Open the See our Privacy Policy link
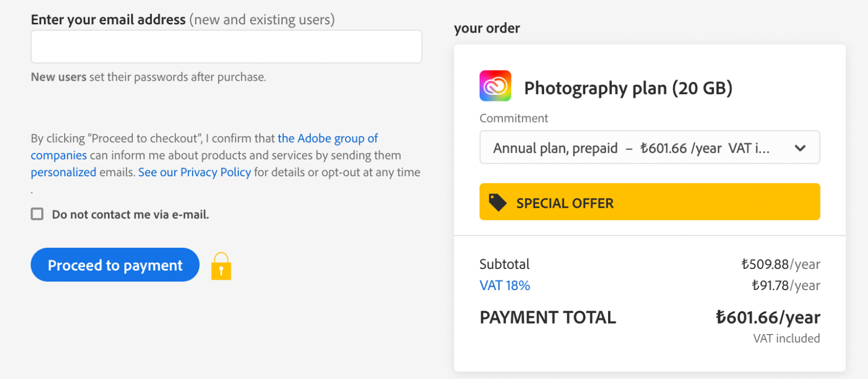The height and width of the screenshot is (379, 868). click(195, 172)
